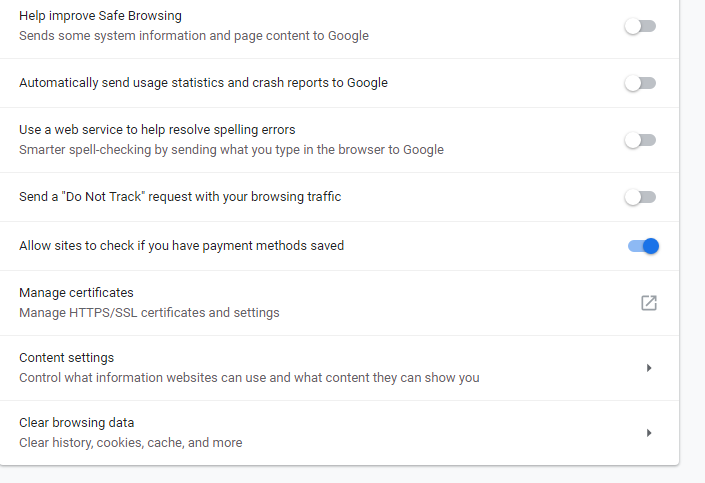Select the Clear browsing data heading
The image size is (705, 483).
point(76,423)
